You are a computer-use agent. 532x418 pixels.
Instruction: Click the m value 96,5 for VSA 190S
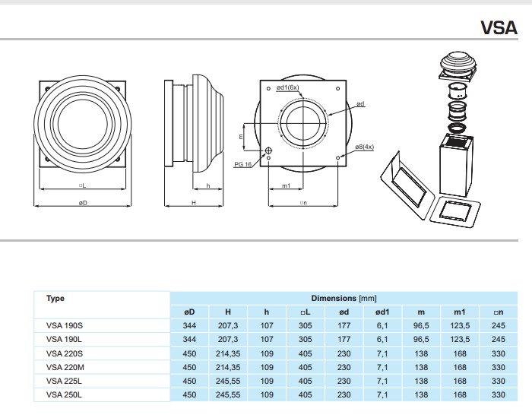421,325
